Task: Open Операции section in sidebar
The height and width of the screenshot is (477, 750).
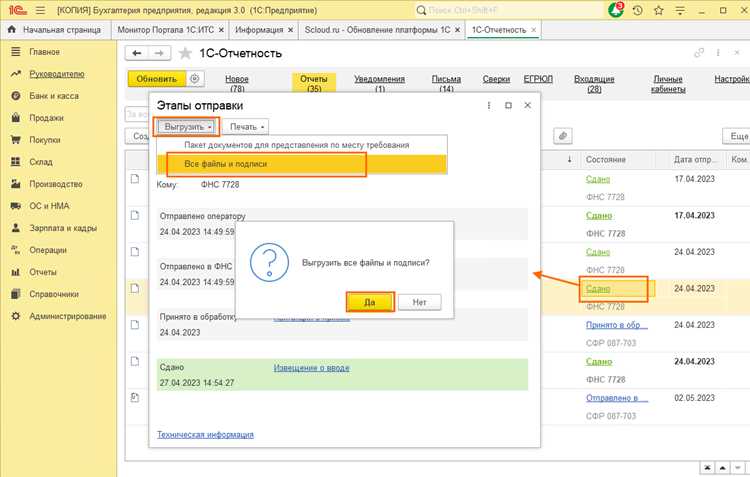Action: (x=48, y=250)
